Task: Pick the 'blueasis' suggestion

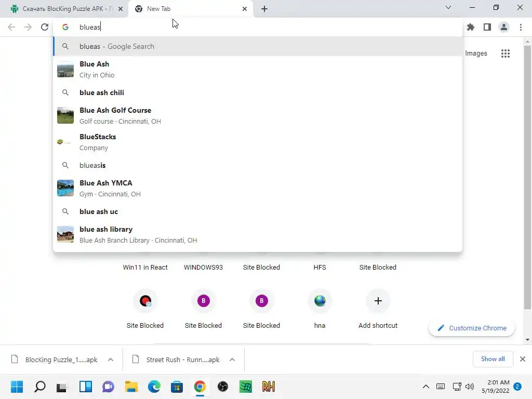Action: (x=258, y=165)
